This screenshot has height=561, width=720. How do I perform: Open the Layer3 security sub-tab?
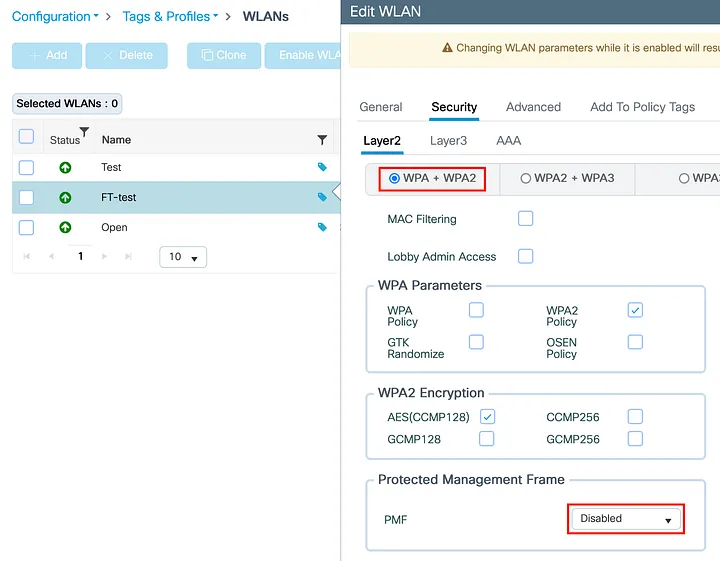pos(448,141)
